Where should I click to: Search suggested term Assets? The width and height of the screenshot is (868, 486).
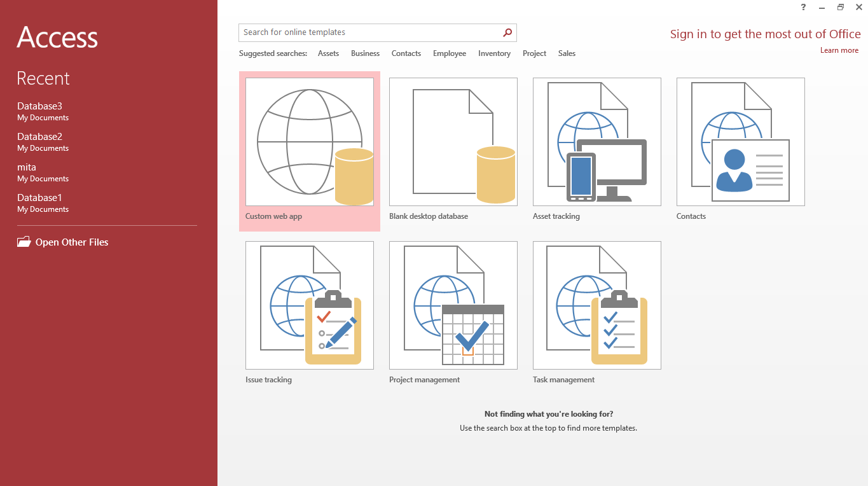tap(328, 53)
